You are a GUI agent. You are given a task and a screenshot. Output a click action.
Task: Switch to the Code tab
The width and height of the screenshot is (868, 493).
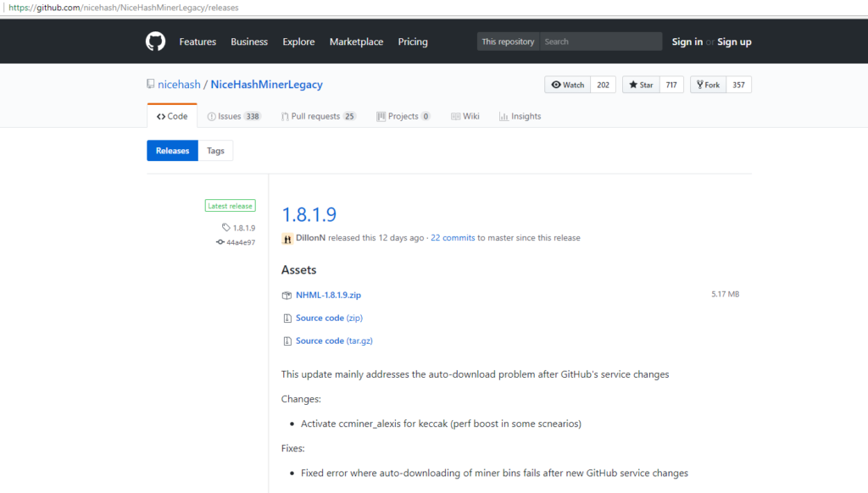coord(172,116)
